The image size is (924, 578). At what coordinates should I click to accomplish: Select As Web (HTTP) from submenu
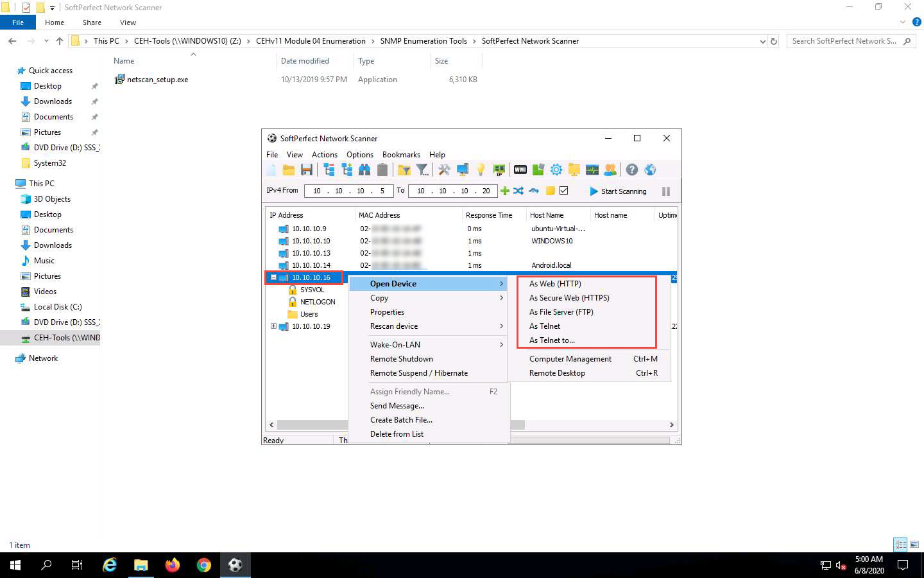(x=555, y=284)
